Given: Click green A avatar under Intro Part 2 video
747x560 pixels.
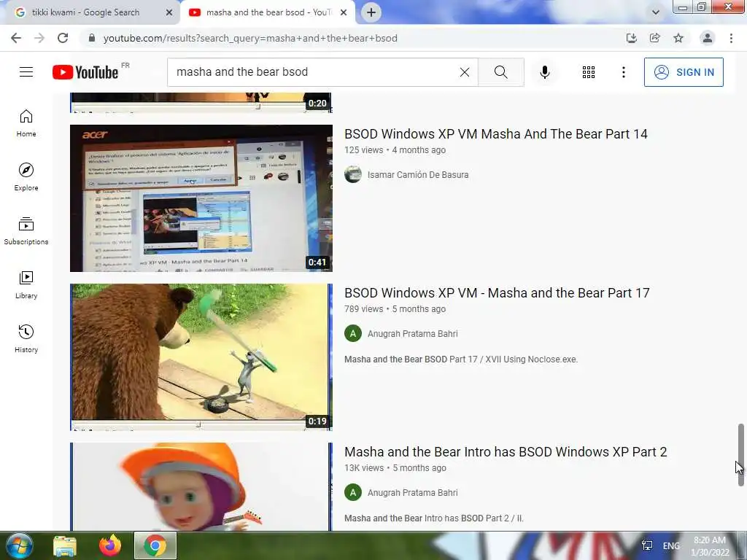Looking at the screenshot, I should tap(353, 493).
